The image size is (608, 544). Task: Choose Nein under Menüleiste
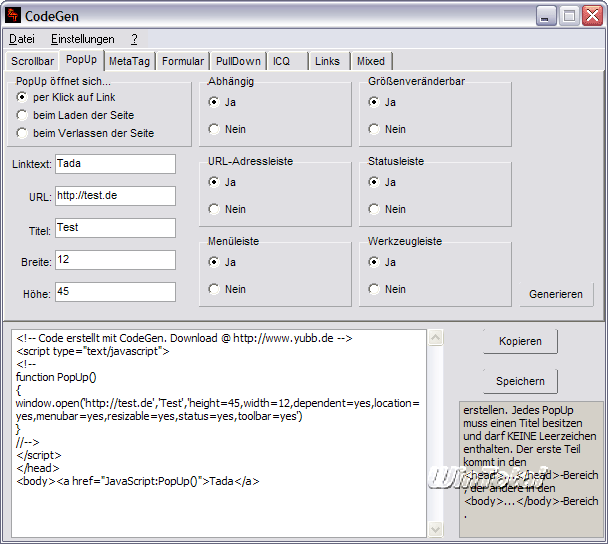(x=227, y=289)
